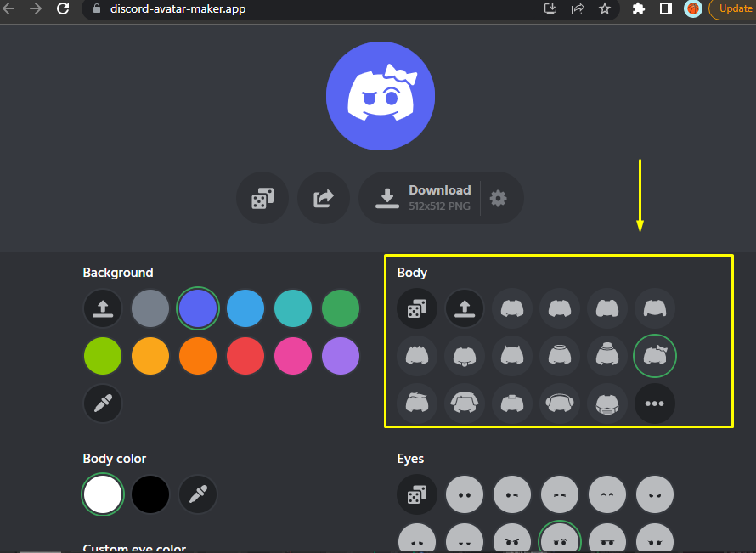Viewport: 756px width, 553px height.
Task: Select the headphones body
Action: click(559, 403)
